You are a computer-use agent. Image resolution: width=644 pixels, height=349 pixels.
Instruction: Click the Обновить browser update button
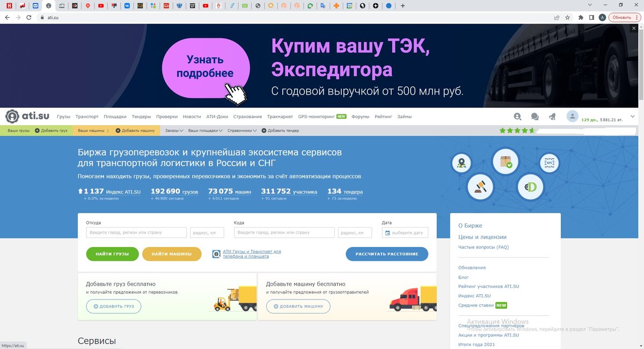click(624, 17)
